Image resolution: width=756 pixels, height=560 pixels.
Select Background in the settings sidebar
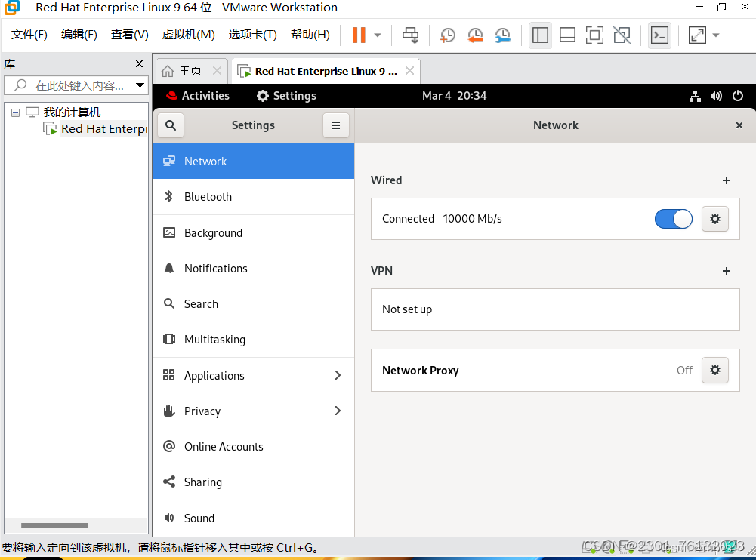[253, 232]
